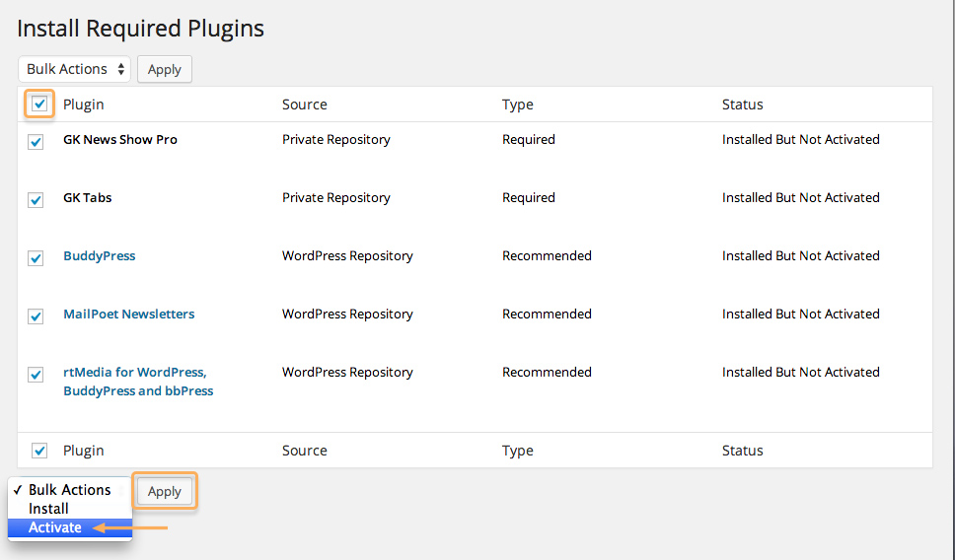The image size is (955, 560).
Task: Click the bottom Apply button
Action: click(165, 491)
